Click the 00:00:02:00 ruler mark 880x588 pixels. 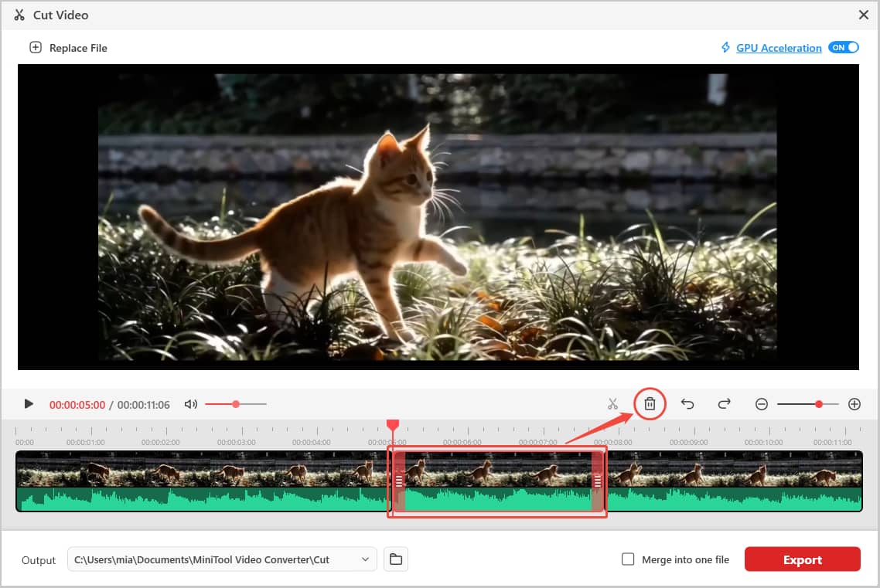tap(161, 442)
